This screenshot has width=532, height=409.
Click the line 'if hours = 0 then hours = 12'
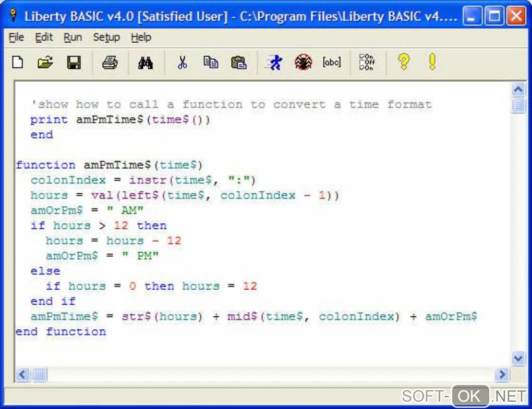[x=151, y=287]
